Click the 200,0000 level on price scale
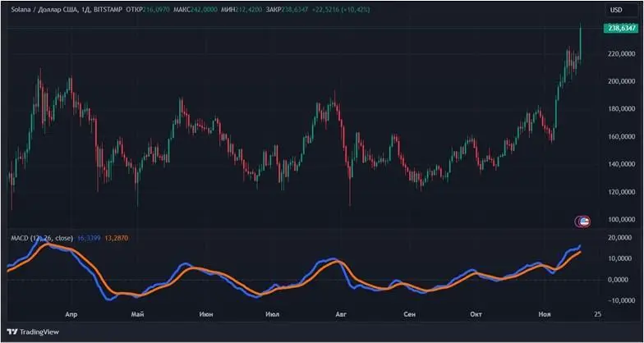This screenshot has width=644, height=343. tap(622, 82)
